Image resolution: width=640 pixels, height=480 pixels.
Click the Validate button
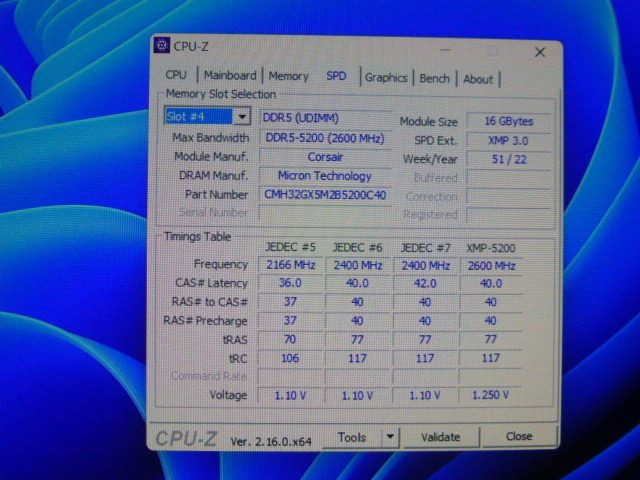[x=440, y=437]
